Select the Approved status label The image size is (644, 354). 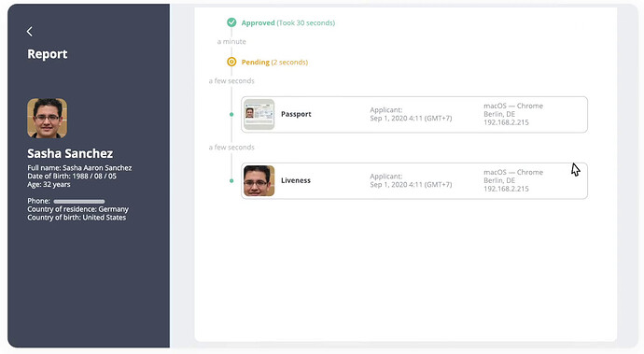[x=258, y=23]
